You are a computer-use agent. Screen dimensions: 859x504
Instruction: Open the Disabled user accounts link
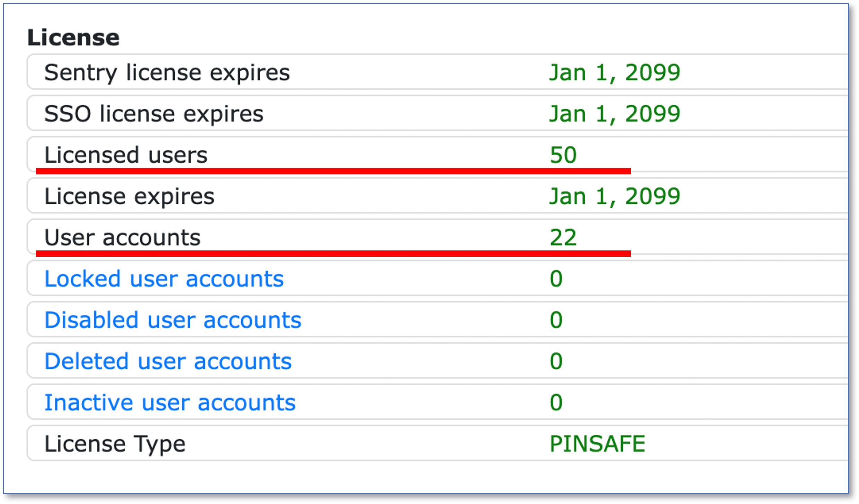(x=173, y=320)
